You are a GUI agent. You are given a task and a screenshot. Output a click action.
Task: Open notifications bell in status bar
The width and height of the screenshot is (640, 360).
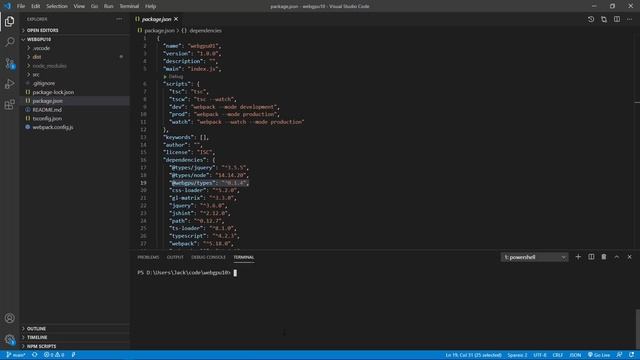click(631, 355)
